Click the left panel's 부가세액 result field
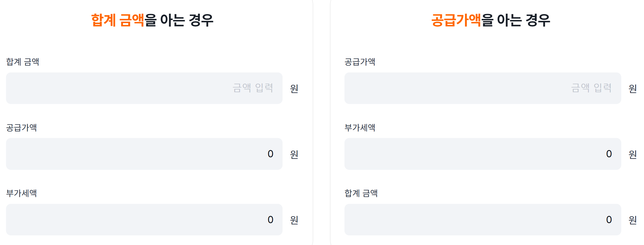Image resolution: width=644 pixels, height=245 pixels. click(144, 219)
